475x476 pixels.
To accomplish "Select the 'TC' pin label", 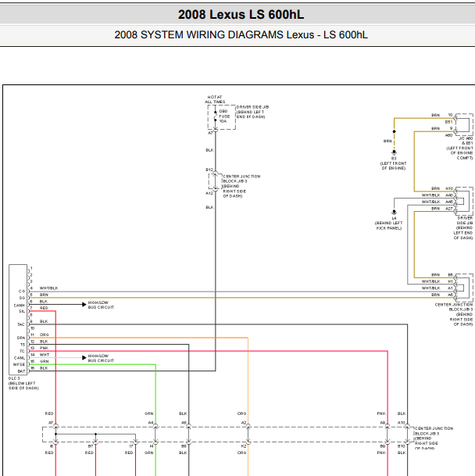I will tap(22, 351).
